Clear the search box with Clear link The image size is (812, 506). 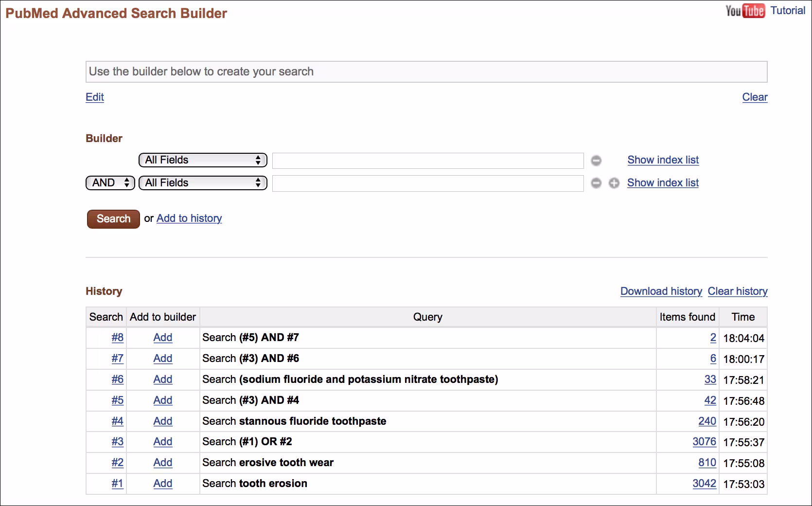[755, 97]
